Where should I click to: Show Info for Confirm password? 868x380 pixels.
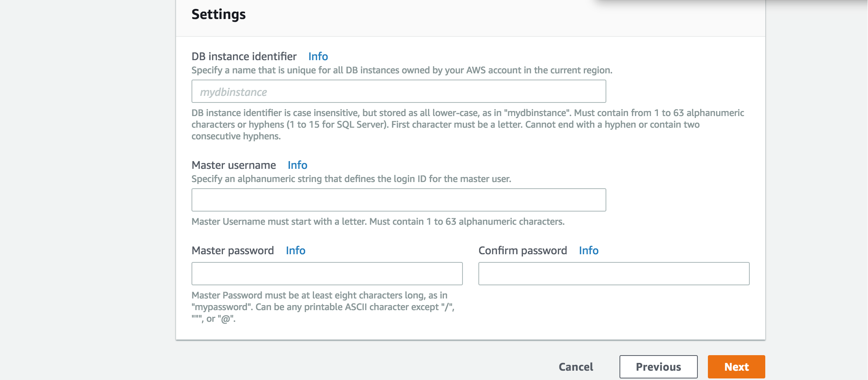[x=588, y=251]
